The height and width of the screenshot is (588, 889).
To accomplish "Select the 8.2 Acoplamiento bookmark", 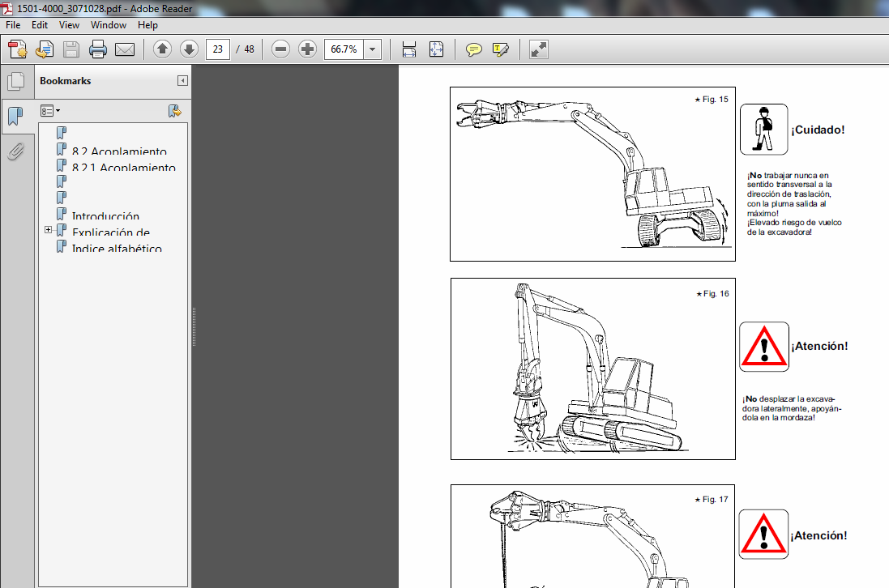I will click(x=119, y=151).
